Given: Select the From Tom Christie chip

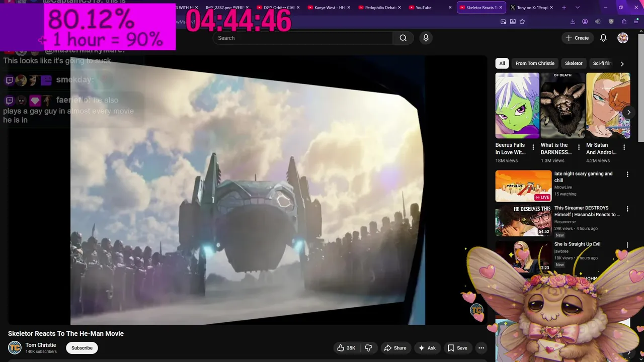Looking at the screenshot, I should coord(535,63).
